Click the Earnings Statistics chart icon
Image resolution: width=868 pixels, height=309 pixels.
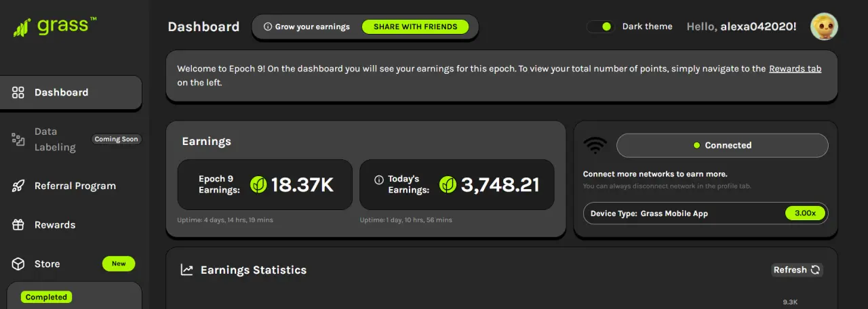[x=186, y=270]
